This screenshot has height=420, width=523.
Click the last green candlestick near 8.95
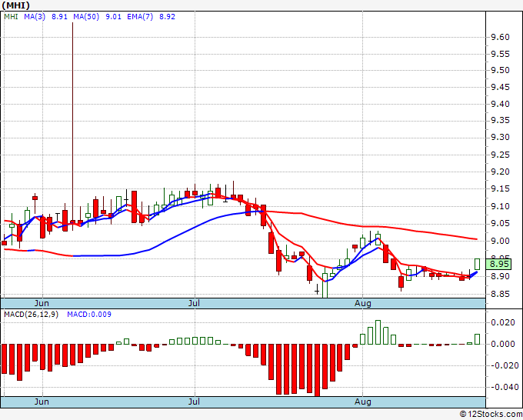tap(478, 264)
